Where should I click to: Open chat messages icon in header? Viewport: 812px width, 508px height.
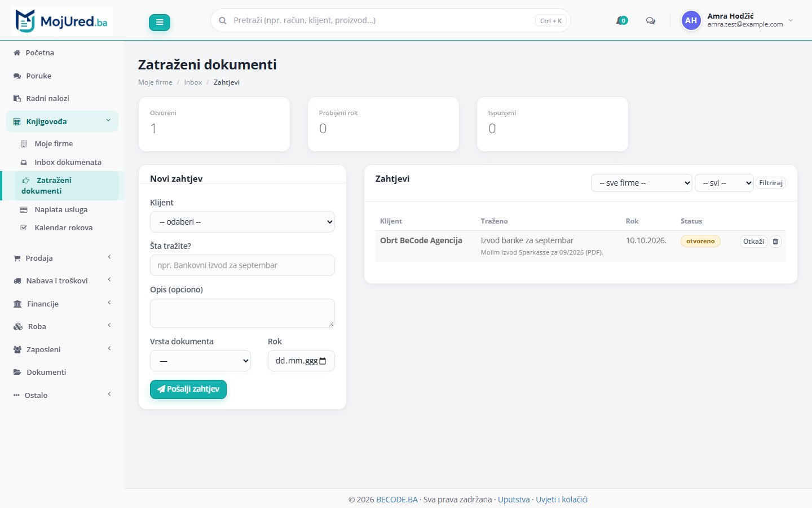(650, 21)
